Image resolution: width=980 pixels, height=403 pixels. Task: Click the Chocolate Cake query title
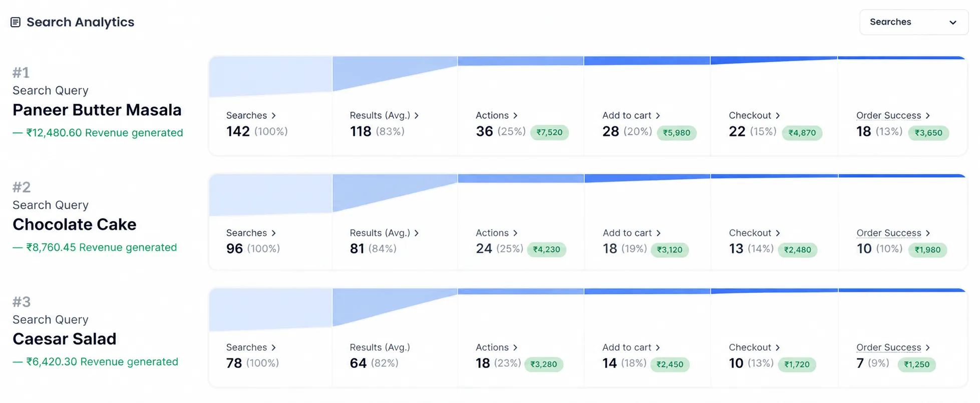click(x=74, y=224)
